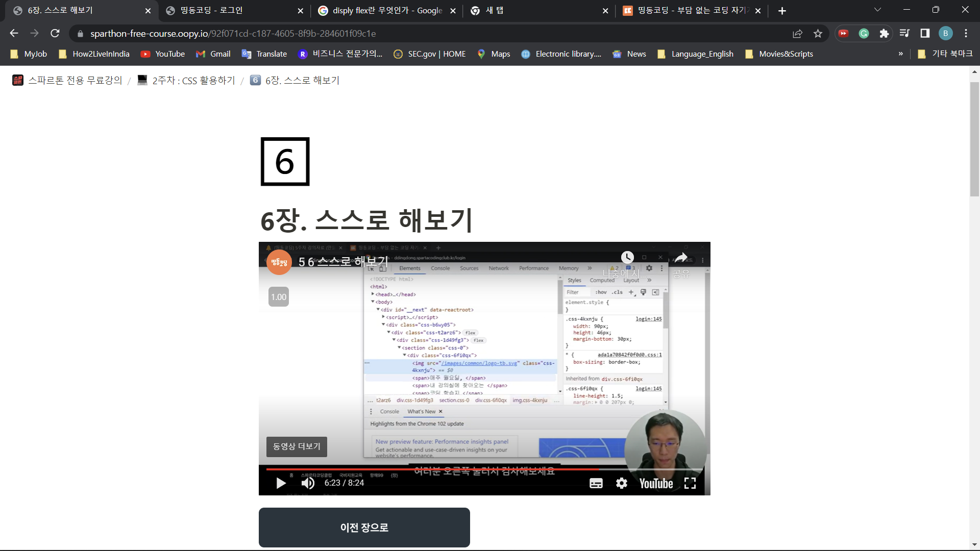Save video to Watch later clock icon
Screen dimensions: 980x551
627,258
